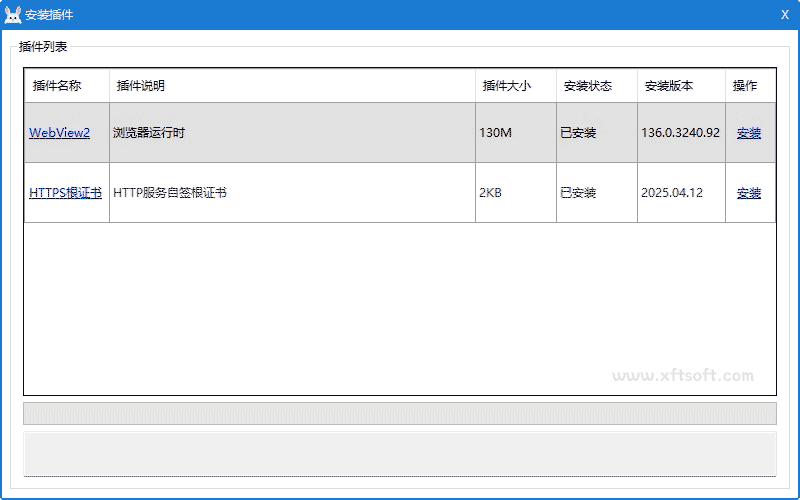
Task: Select the 操作 column header
Action: coord(751,86)
